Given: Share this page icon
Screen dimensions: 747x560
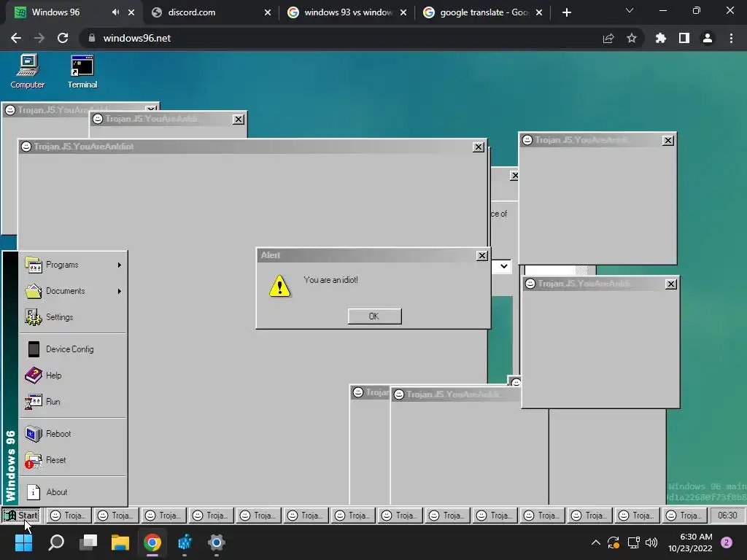Looking at the screenshot, I should pyautogui.click(x=608, y=38).
